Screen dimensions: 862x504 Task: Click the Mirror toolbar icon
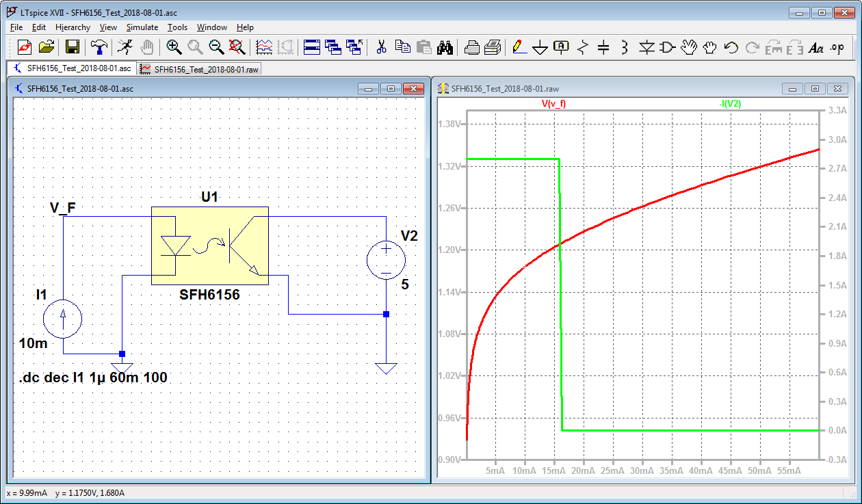794,47
